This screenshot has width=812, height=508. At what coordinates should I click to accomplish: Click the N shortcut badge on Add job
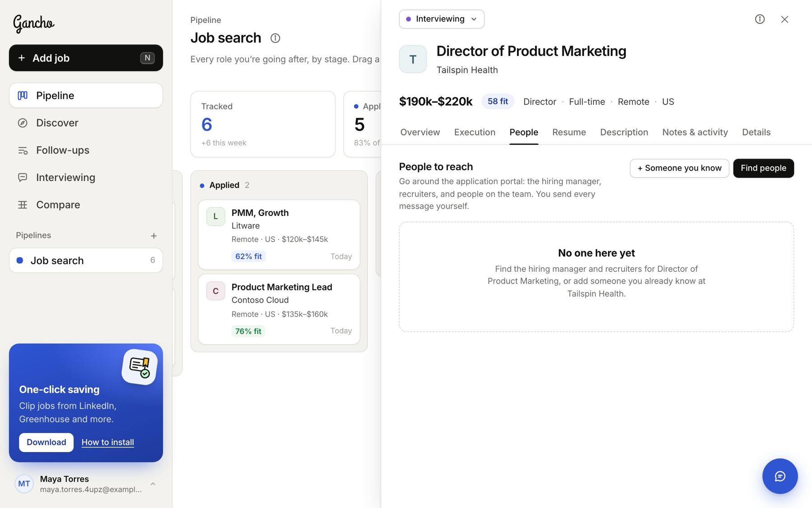pyautogui.click(x=147, y=58)
